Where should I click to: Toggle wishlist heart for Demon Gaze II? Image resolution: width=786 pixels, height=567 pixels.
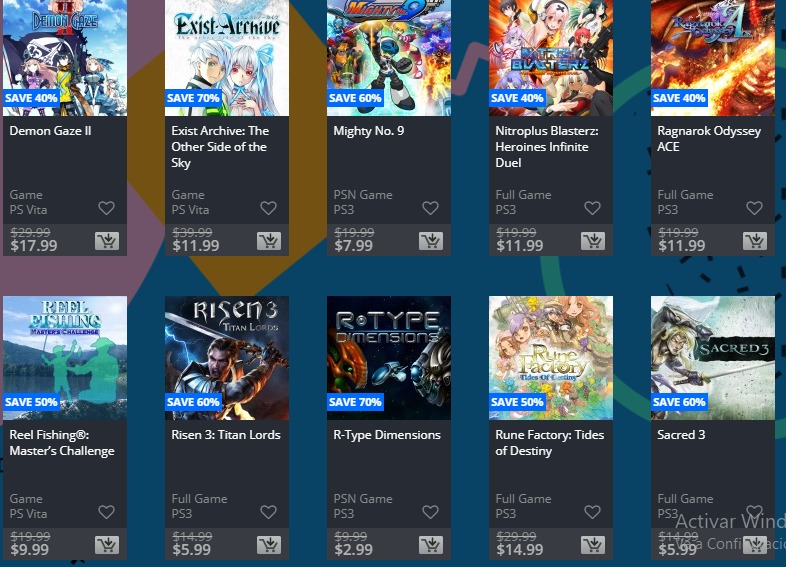(x=106, y=208)
